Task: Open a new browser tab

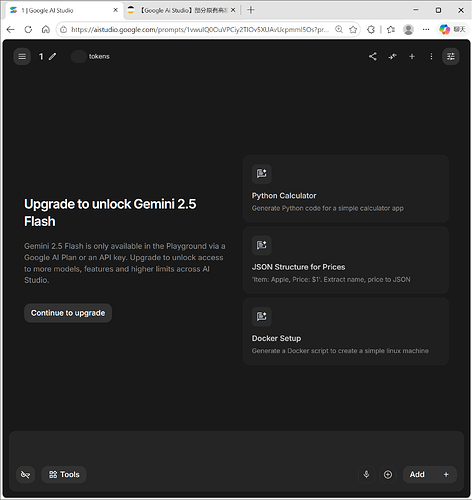Action: (x=251, y=10)
